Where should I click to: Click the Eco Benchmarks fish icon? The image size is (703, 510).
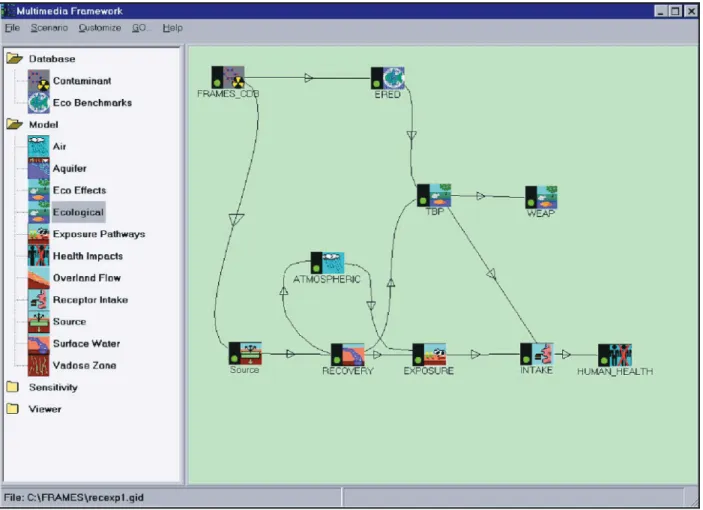[x=39, y=103]
